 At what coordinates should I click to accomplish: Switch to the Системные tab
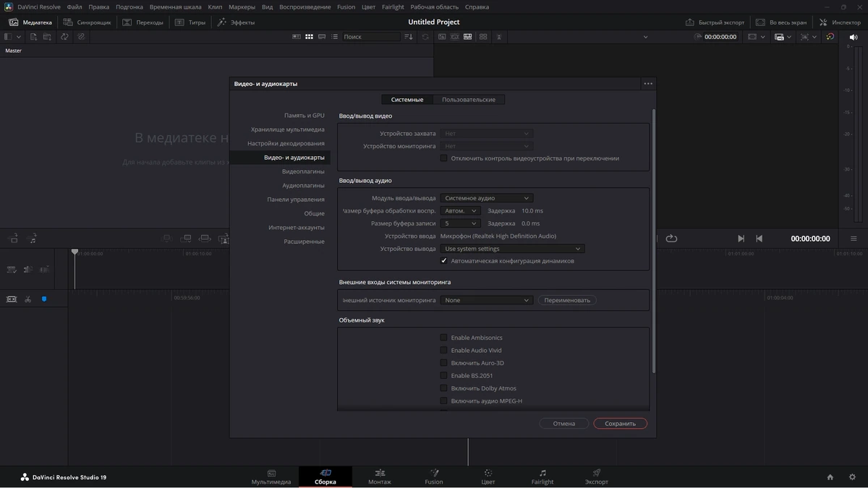pyautogui.click(x=407, y=100)
